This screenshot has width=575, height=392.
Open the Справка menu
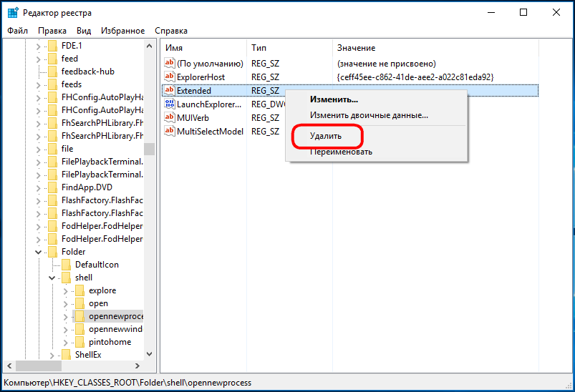click(171, 31)
